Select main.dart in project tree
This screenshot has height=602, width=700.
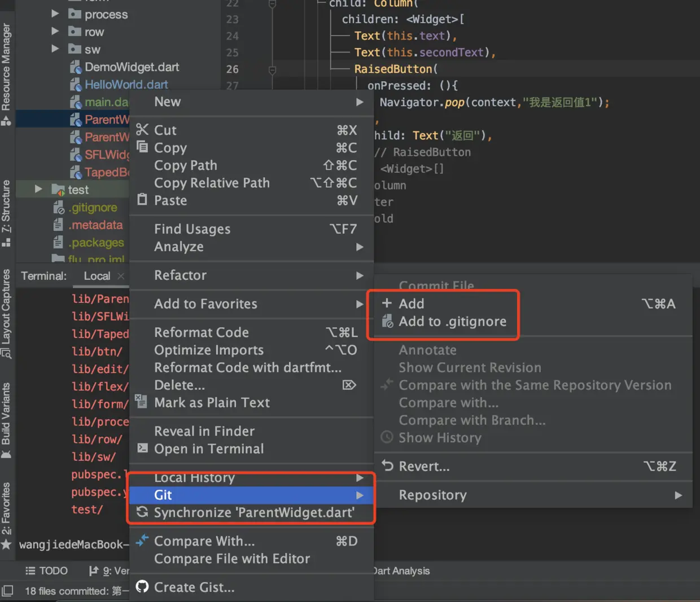click(x=107, y=102)
